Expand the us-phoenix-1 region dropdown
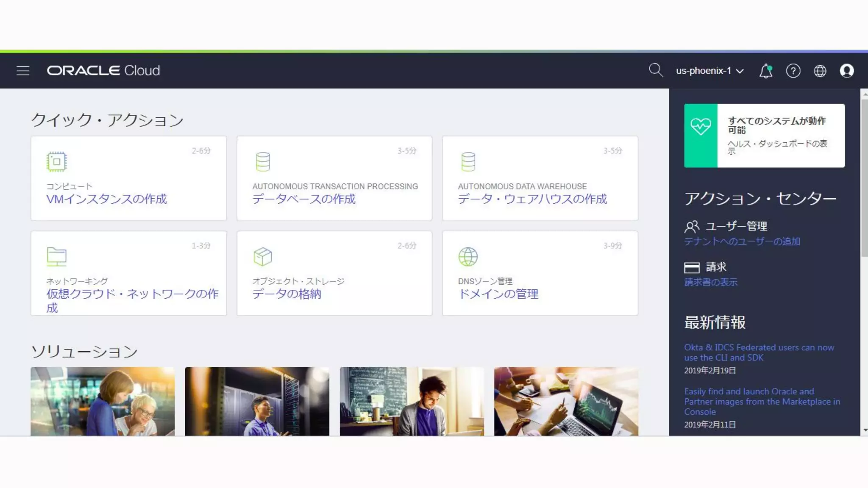This screenshot has height=488, width=868. 709,71
